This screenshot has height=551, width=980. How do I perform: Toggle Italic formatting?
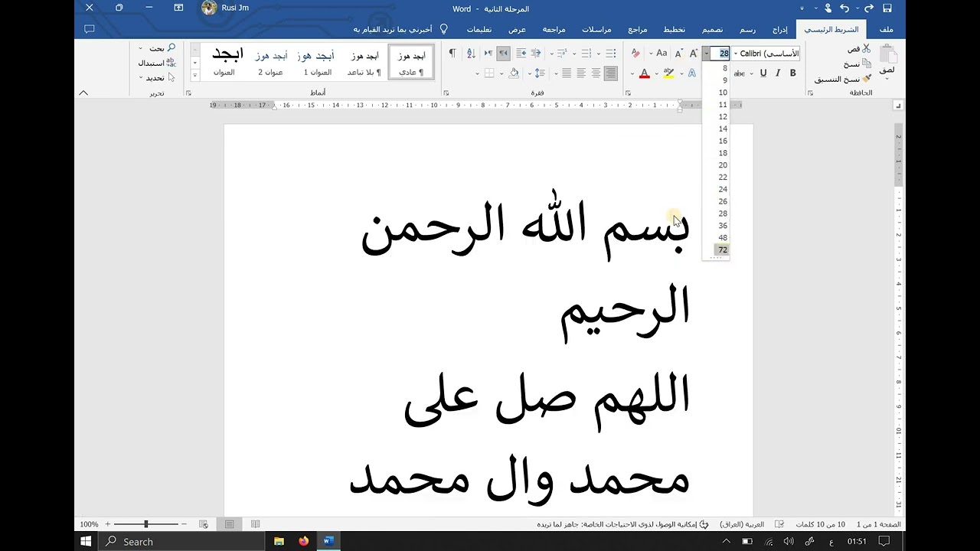click(x=778, y=73)
